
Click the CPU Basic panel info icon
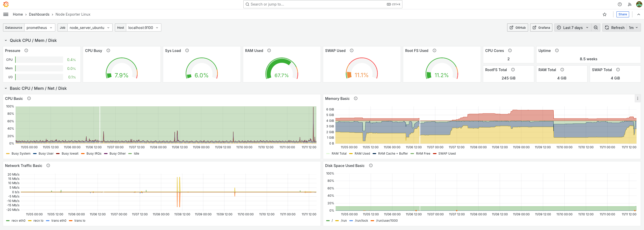(29, 98)
